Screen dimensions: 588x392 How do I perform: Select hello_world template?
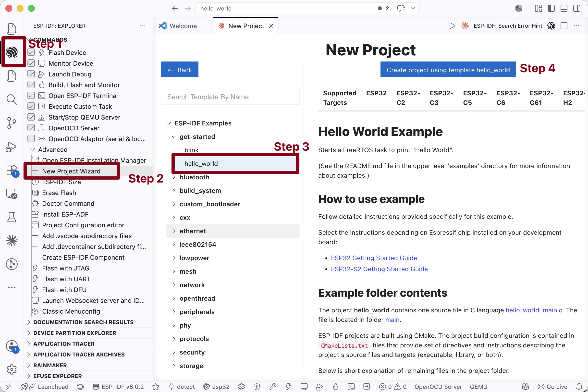pyautogui.click(x=235, y=164)
